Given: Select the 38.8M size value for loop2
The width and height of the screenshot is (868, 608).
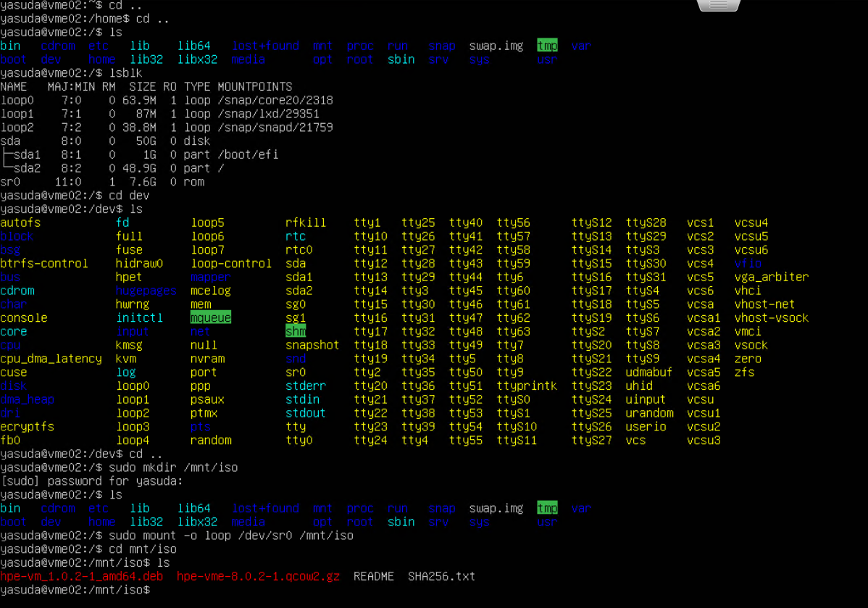Looking at the screenshot, I should [x=140, y=128].
